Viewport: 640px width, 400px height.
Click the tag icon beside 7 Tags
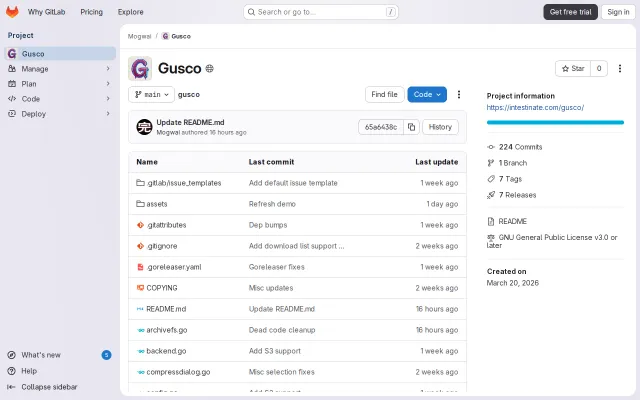491,179
